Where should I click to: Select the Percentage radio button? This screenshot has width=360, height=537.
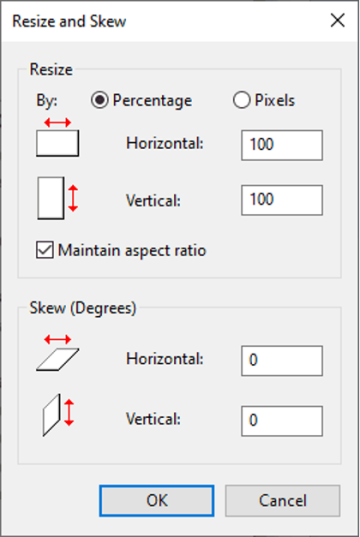(x=100, y=100)
